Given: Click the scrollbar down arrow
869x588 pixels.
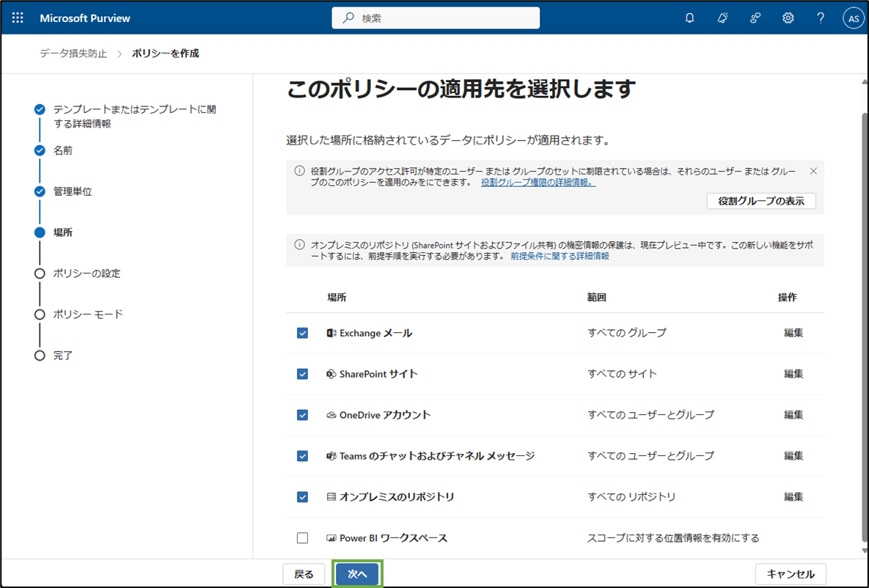Looking at the screenshot, I should point(865,551).
